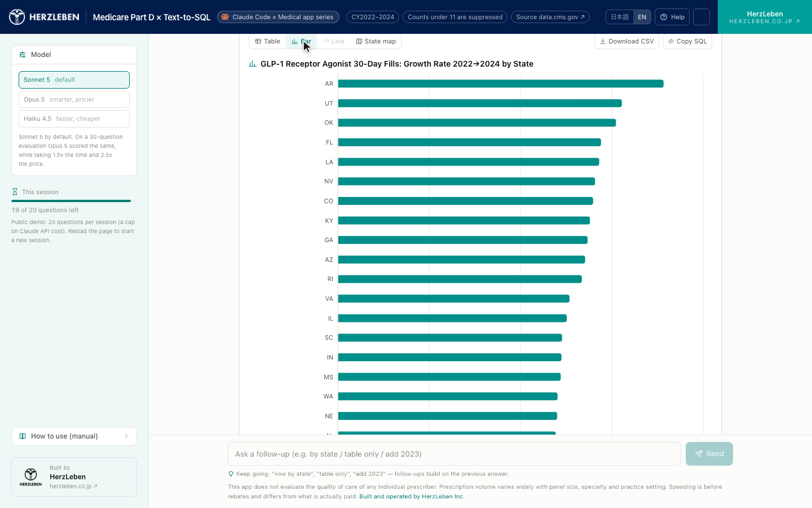Expand the How to use (manual) section

coord(74,436)
